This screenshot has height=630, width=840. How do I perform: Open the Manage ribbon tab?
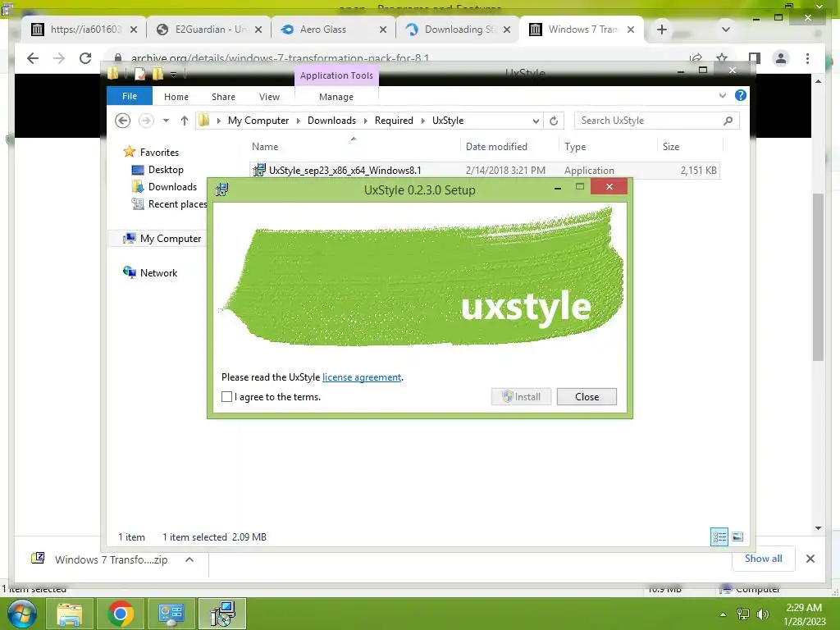336,97
